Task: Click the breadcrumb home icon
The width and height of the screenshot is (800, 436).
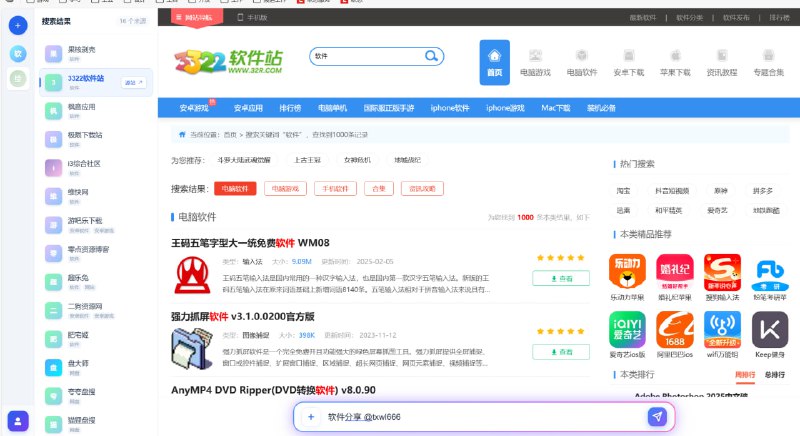Action: coord(182,135)
